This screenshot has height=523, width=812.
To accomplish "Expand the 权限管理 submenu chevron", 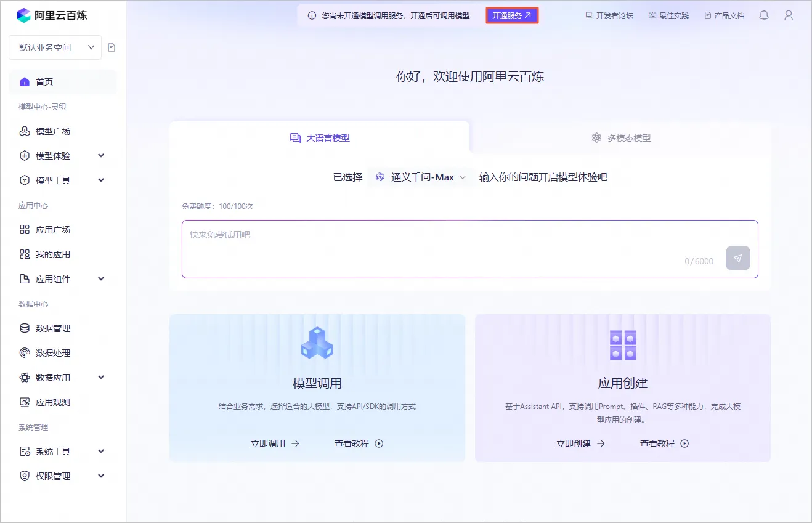I will coord(101,476).
